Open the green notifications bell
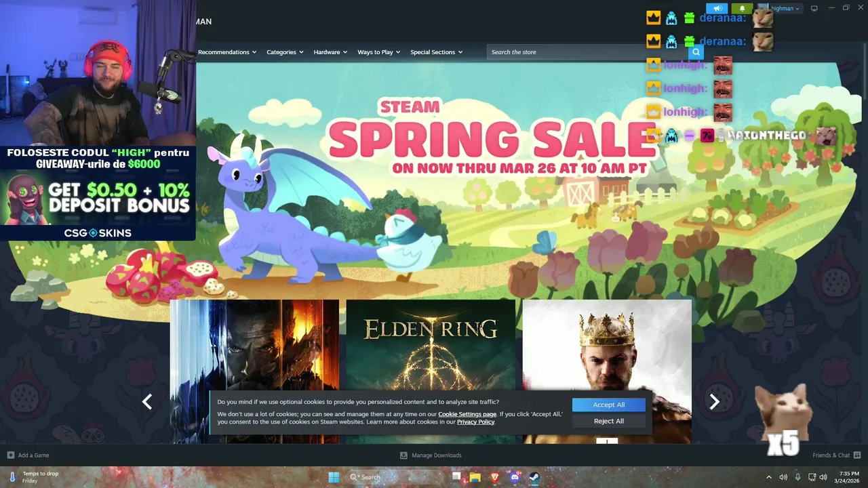Viewport: 868px width, 488px height. click(x=742, y=9)
